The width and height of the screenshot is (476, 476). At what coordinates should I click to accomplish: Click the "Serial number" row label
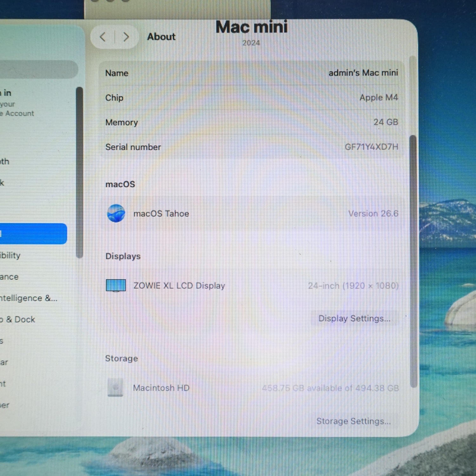click(133, 147)
